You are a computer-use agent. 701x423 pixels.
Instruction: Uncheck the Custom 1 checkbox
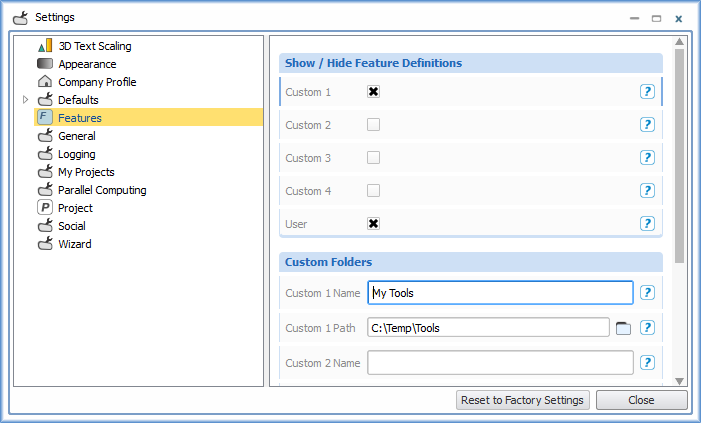pyautogui.click(x=373, y=92)
